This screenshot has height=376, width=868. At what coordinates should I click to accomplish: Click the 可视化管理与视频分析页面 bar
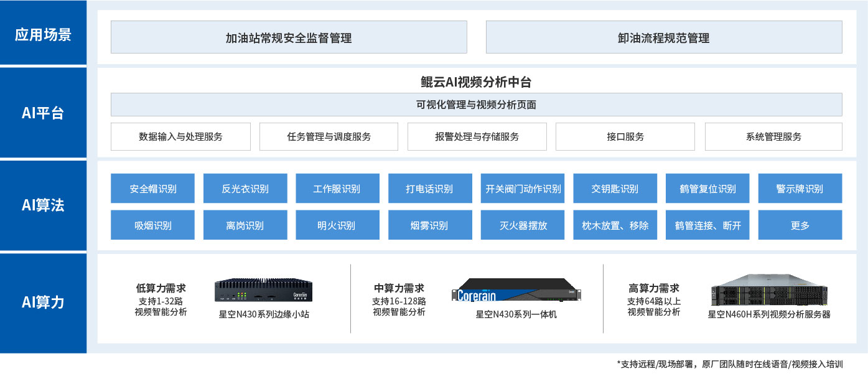[x=477, y=105]
